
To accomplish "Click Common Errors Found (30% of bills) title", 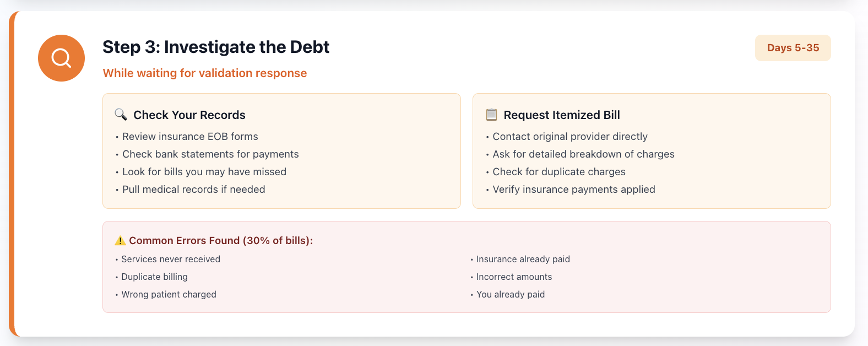I will tap(221, 241).
